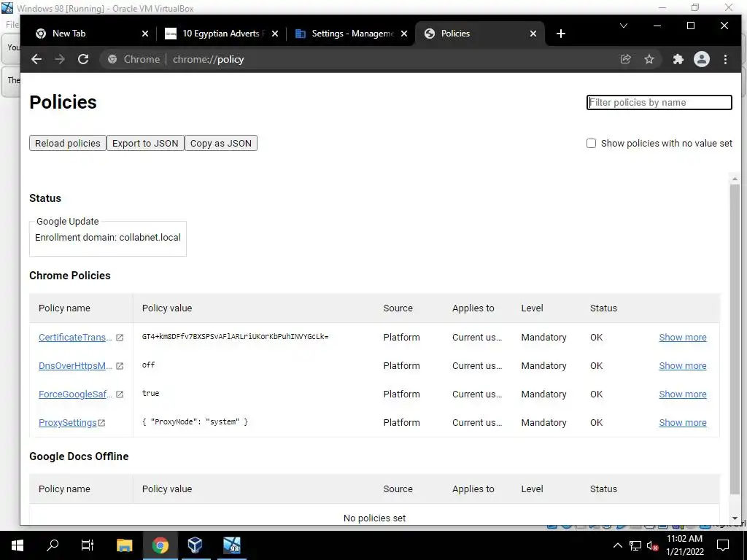Open the CertificateTrans... policy link
The height and width of the screenshot is (560, 747).
coord(75,337)
